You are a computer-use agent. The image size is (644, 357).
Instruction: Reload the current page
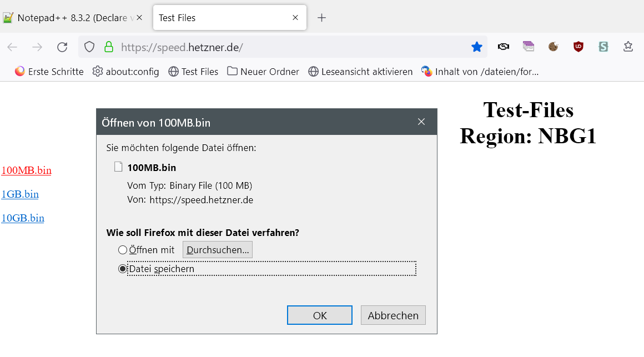[62, 47]
